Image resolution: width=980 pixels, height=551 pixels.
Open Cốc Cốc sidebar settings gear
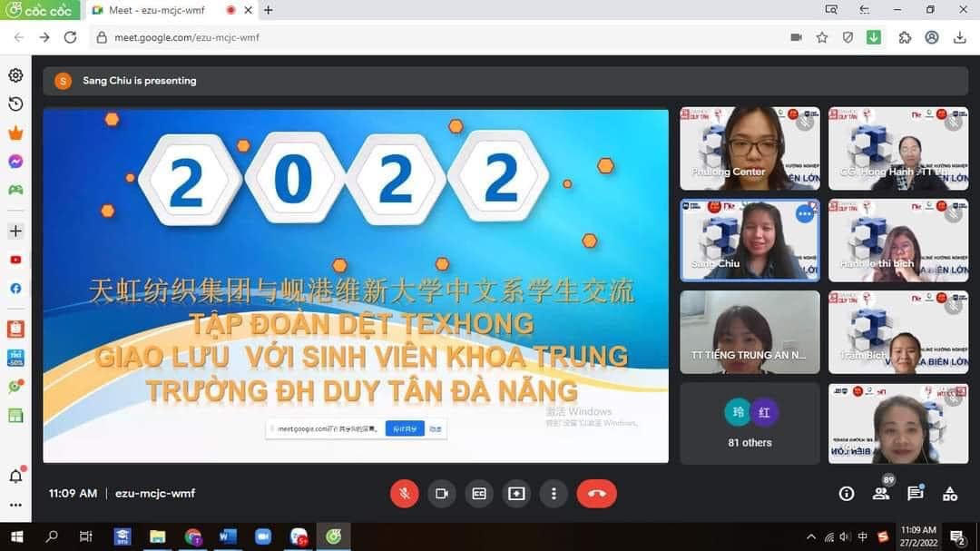coord(15,75)
